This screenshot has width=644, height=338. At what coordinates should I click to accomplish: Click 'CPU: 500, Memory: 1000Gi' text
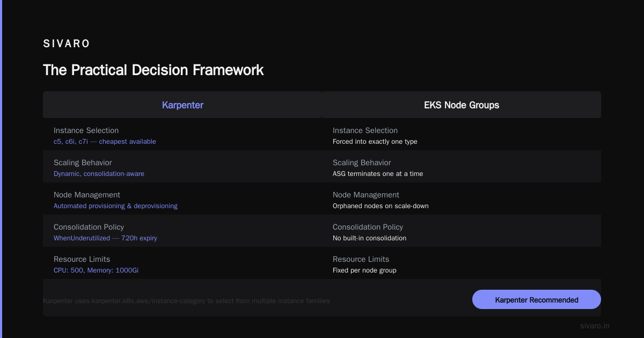click(96, 270)
